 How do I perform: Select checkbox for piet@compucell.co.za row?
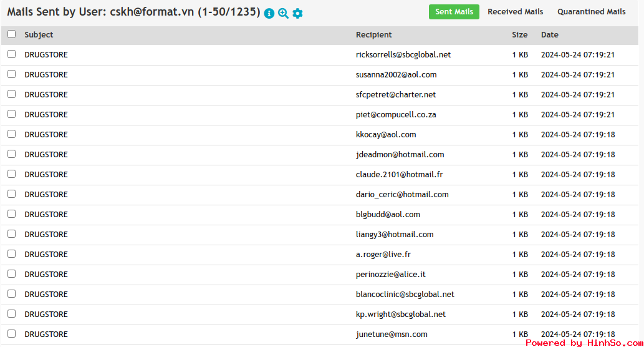click(11, 114)
